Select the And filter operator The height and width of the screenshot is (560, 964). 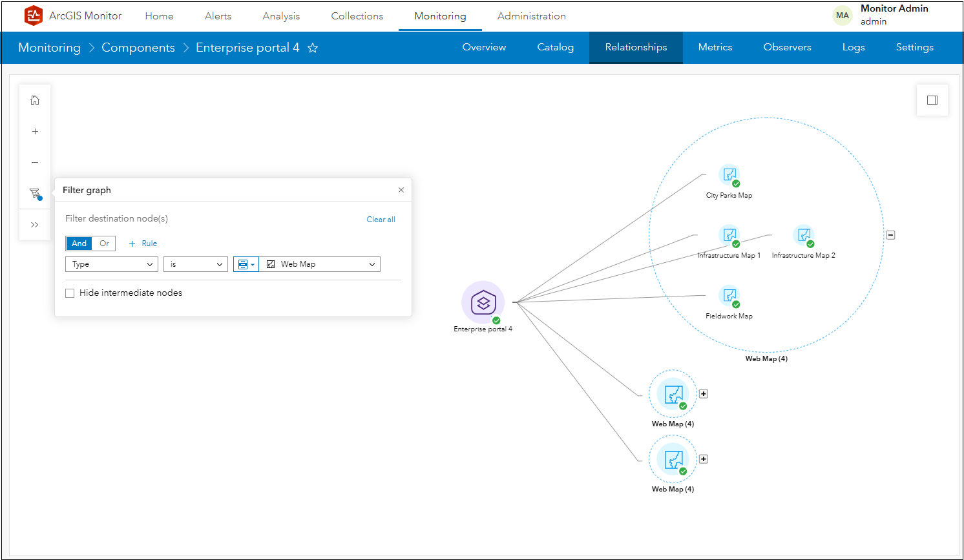(x=79, y=244)
